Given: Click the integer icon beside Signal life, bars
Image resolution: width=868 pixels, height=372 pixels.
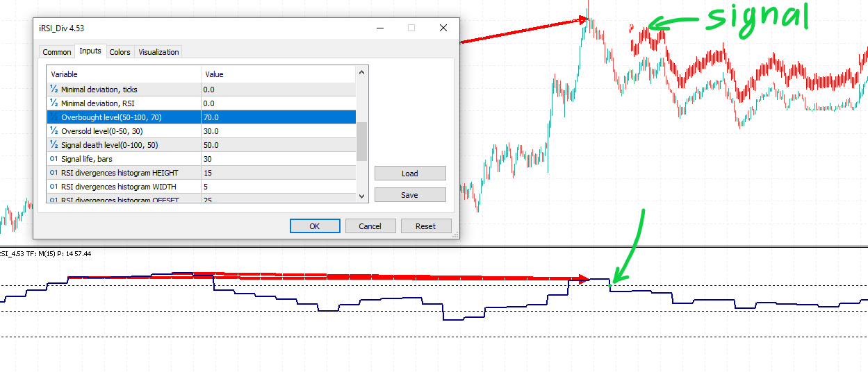Looking at the screenshot, I should click(54, 159).
